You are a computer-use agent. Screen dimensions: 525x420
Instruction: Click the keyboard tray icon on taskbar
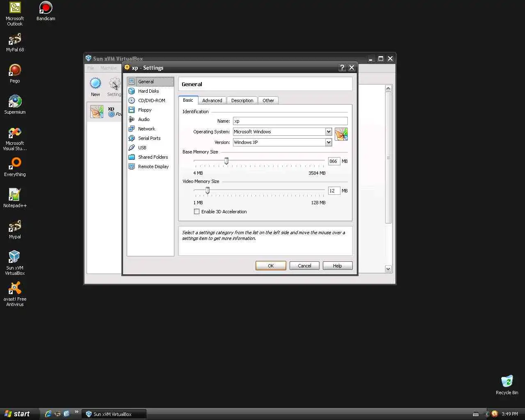pyautogui.click(x=476, y=414)
